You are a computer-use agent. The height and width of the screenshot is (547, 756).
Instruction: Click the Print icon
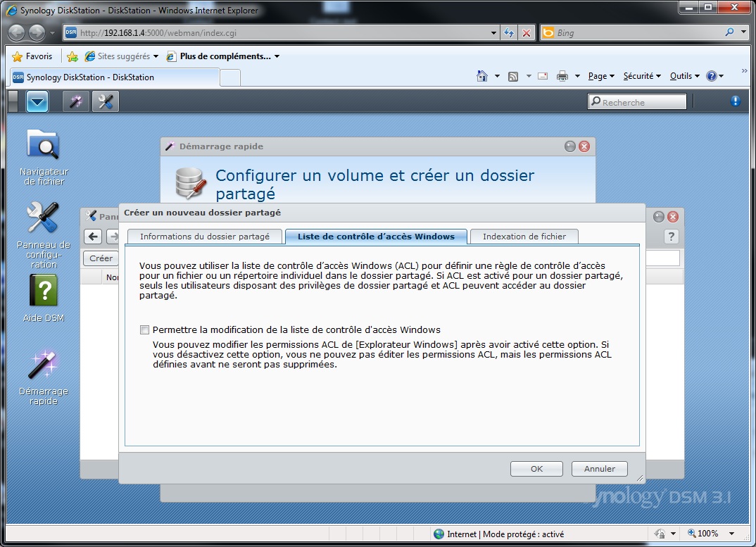(x=562, y=76)
